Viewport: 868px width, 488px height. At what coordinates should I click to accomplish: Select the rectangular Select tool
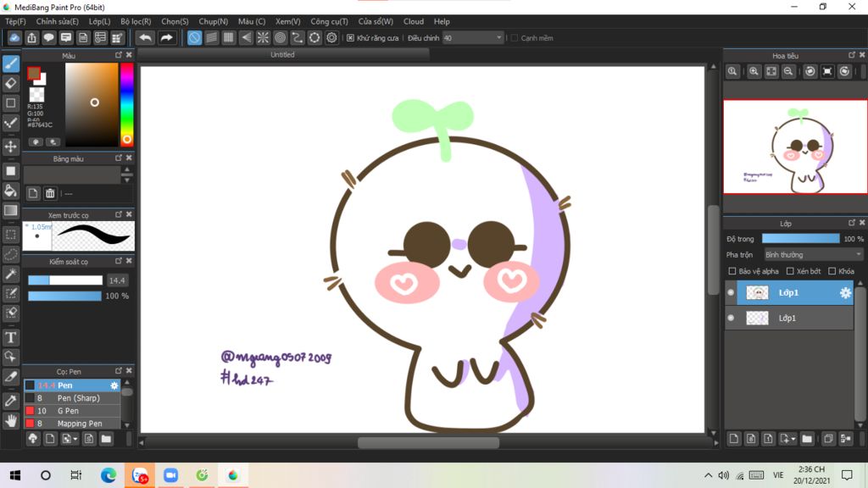[x=11, y=236]
